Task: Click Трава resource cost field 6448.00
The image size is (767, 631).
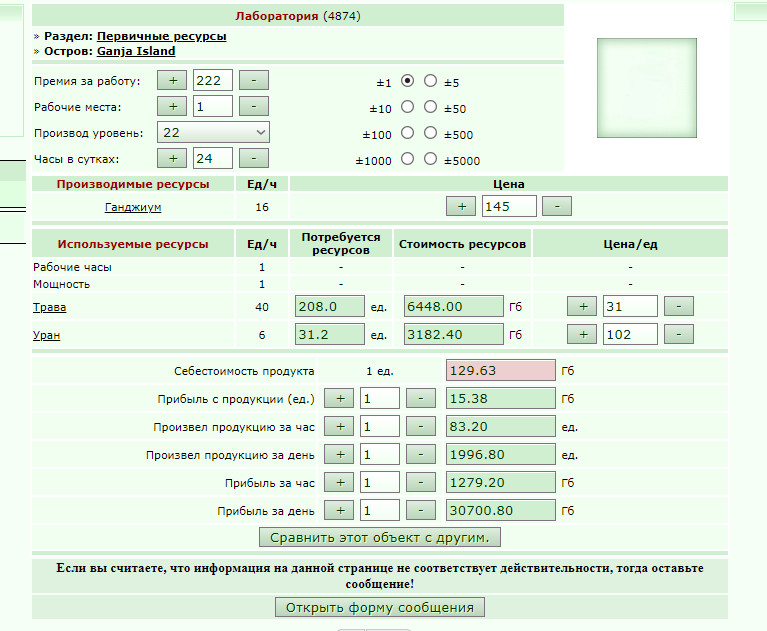Action: click(453, 306)
